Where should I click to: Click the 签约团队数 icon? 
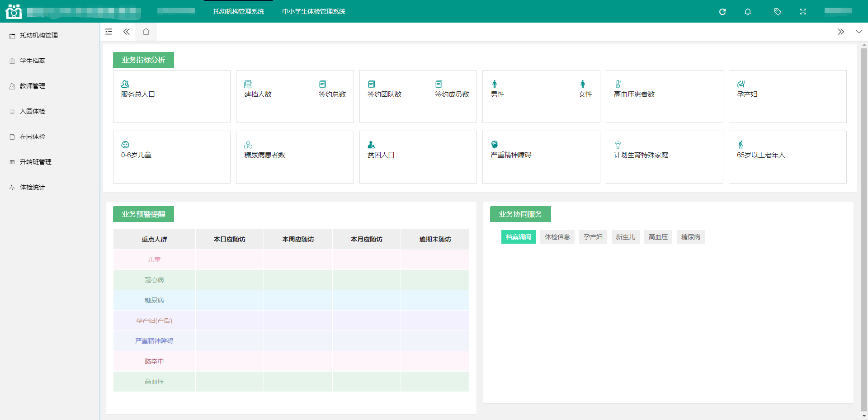(371, 84)
